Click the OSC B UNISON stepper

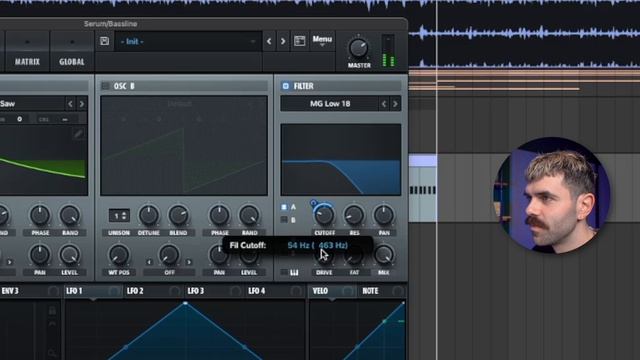pyautogui.click(x=119, y=216)
